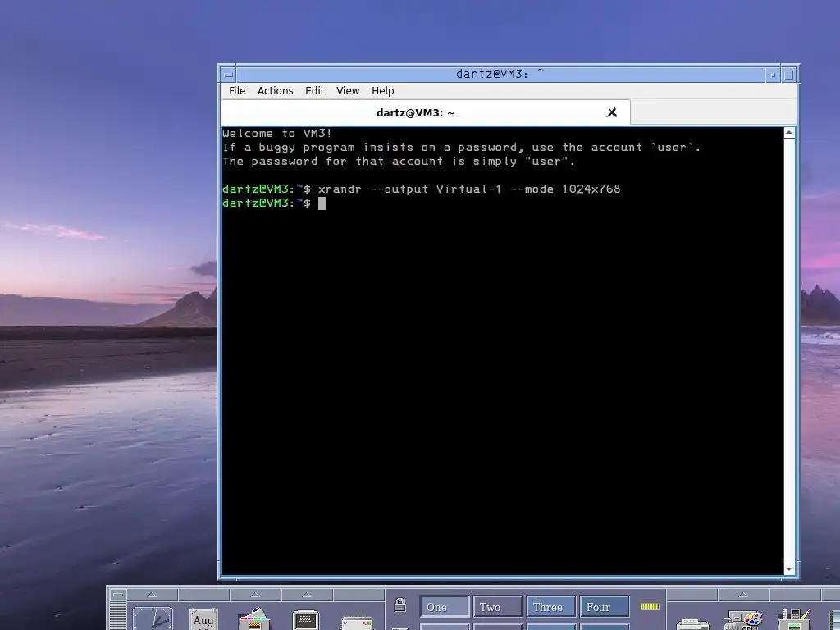Image resolution: width=840 pixels, height=630 pixels.
Task: Switch to workspace Three
Action: click(550, 607)
